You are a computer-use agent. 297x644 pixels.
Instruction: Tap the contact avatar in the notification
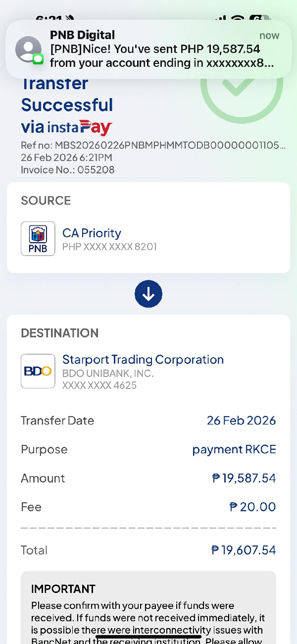28,49
